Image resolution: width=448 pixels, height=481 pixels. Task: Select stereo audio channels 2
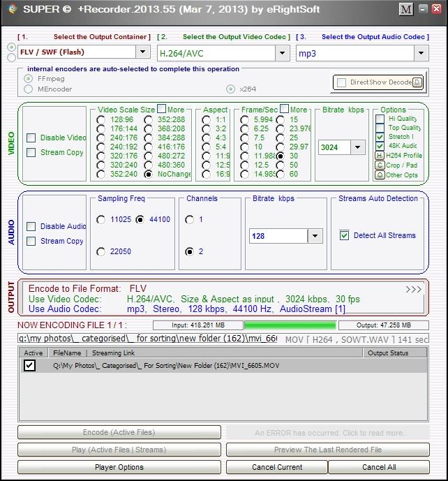[x=190, y=251]
